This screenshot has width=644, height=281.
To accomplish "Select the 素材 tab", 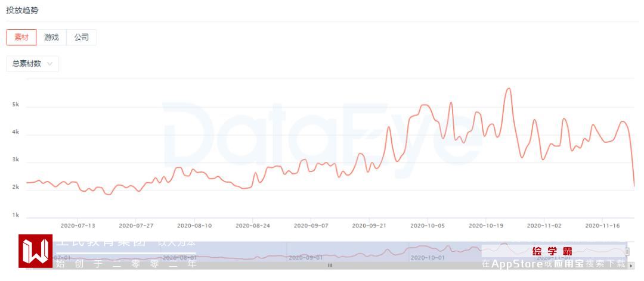I will [21, 38].
